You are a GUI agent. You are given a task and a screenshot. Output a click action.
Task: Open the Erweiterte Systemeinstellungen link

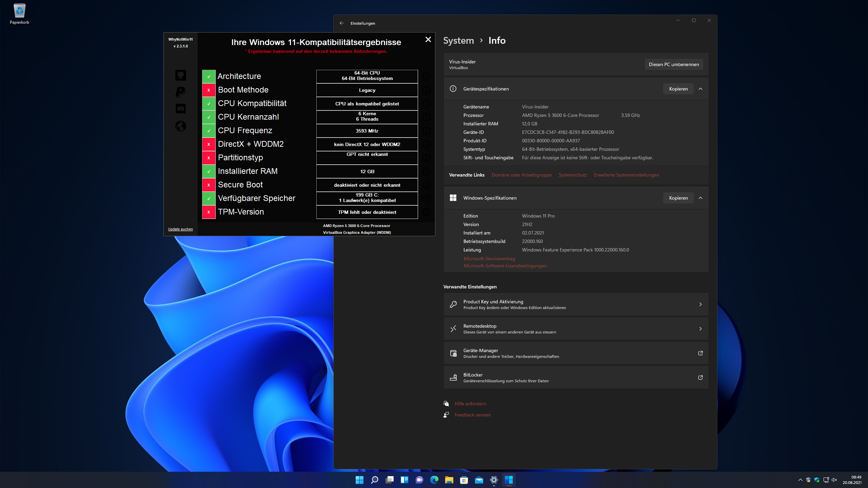click(x=626, y=175)
